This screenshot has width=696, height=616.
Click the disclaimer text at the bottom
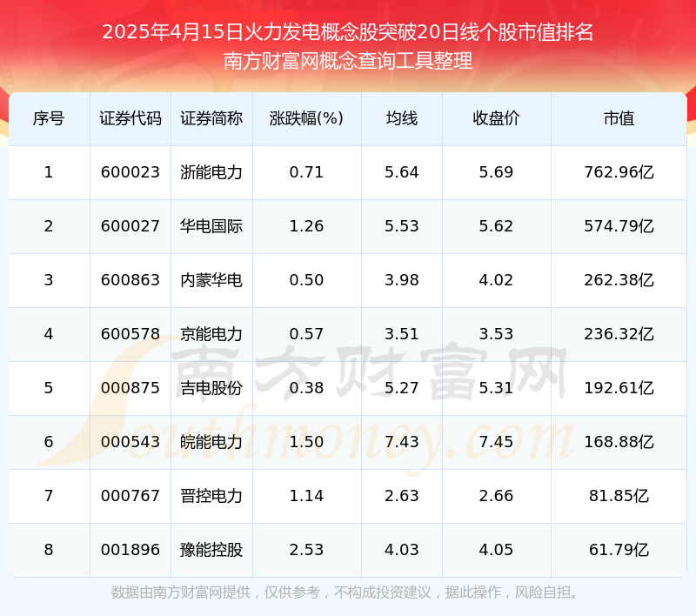(x=344, y=593)
